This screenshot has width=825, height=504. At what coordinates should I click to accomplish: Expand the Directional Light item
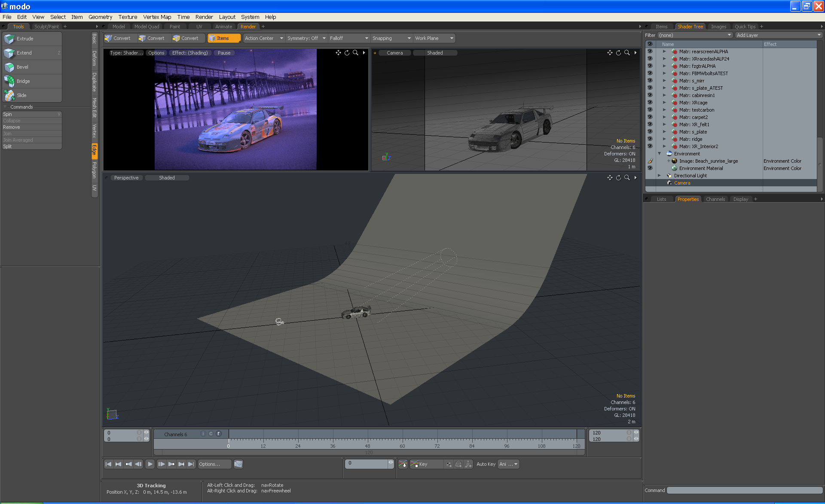[659, 176]
